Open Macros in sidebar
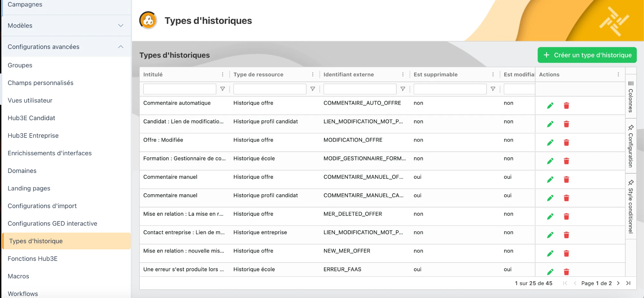The width and height of the screenshot is (644, 298). 18,276
